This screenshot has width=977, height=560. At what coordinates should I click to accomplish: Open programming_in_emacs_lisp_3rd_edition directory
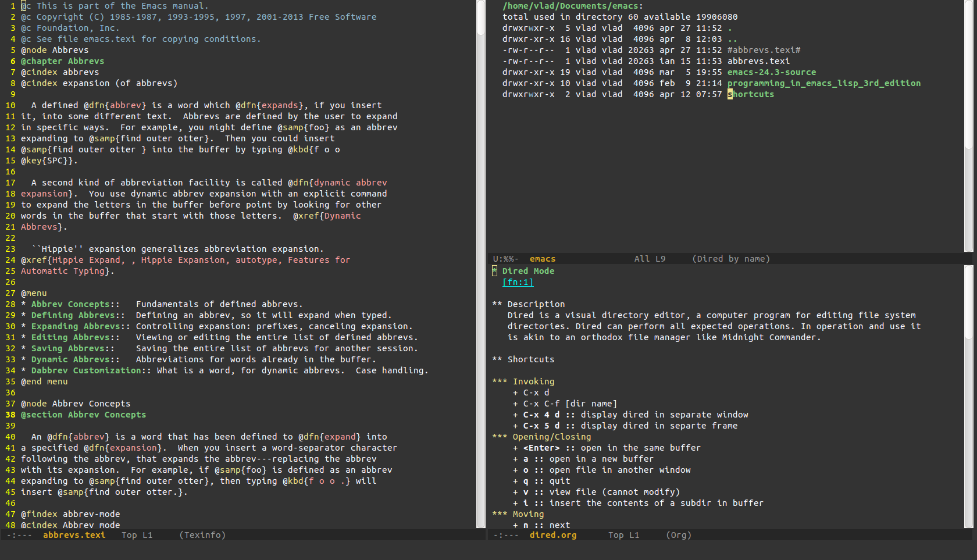coord(824,83)
